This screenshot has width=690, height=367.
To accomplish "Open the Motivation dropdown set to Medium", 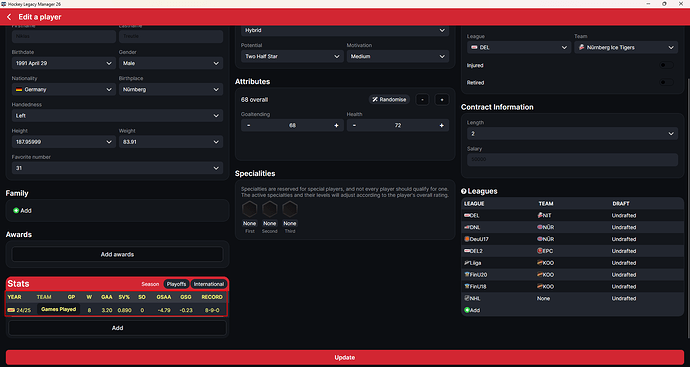I will click(x=398, y=56).
